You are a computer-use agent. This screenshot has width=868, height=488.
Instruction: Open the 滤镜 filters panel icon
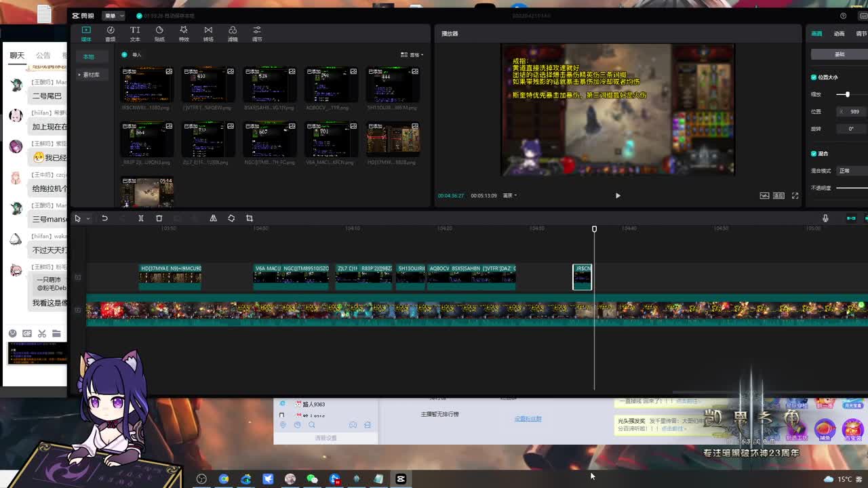coord(233,34)
